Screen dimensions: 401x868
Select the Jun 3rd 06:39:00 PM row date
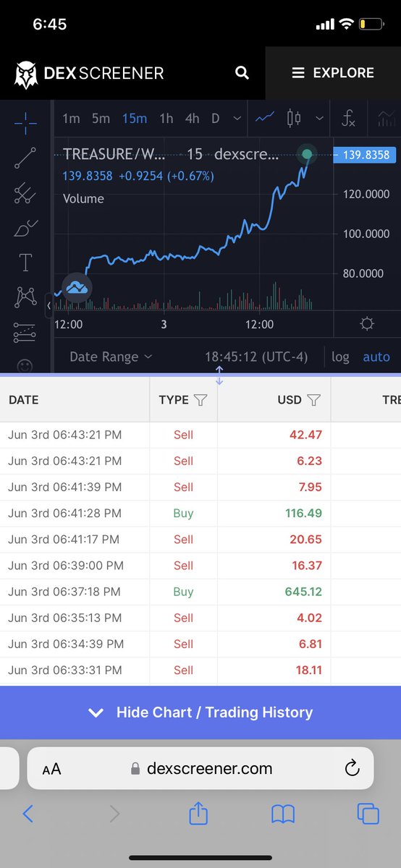click(66, 566)
